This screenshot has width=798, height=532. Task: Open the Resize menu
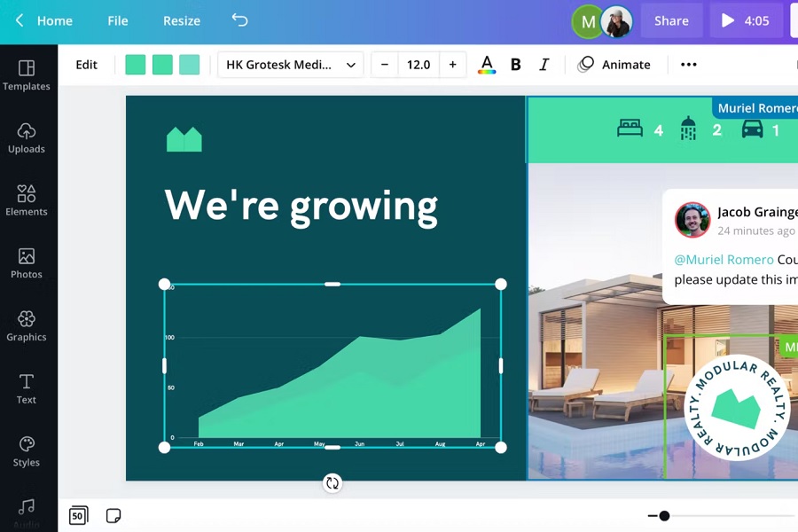[x=182, y=20]
